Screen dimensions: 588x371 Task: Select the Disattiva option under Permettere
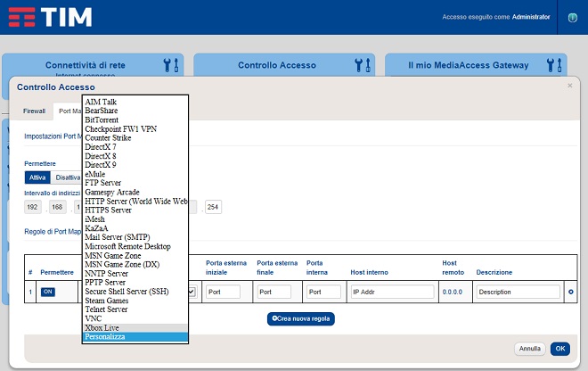(x=69, y=177)
